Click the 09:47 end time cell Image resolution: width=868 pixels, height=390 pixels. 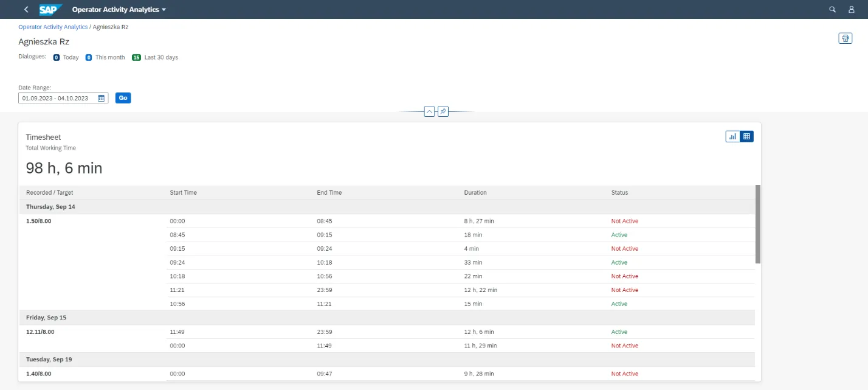(x=325, y=374)
